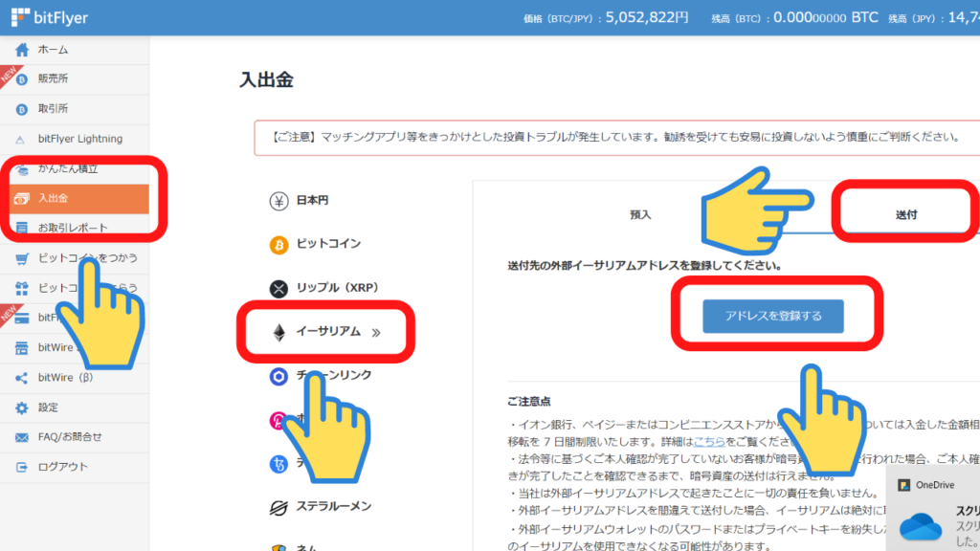Open the Home icon in sidebar
The image size is (980, 551).
pyautogui.click(x=22, y=50)
